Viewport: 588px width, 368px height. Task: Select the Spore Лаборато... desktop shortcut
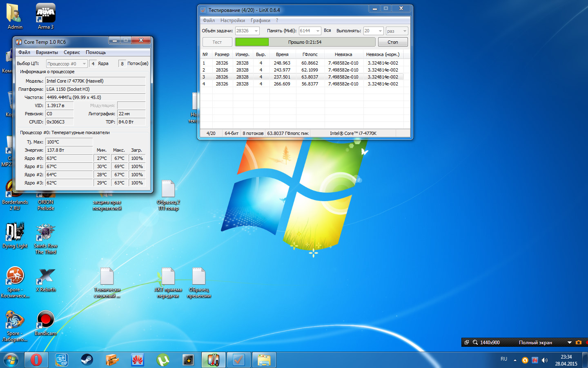pyautogui.click(x=15, y=326)
